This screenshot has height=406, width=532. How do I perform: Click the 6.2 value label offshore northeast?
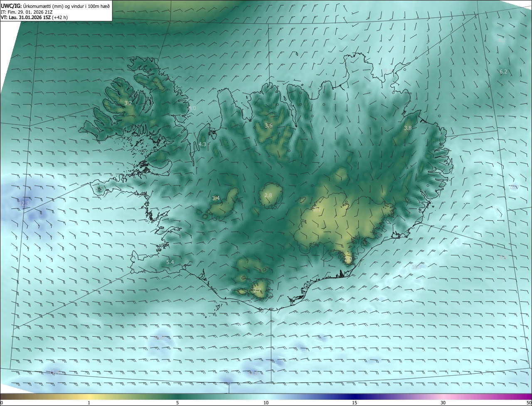coord(503,72)
